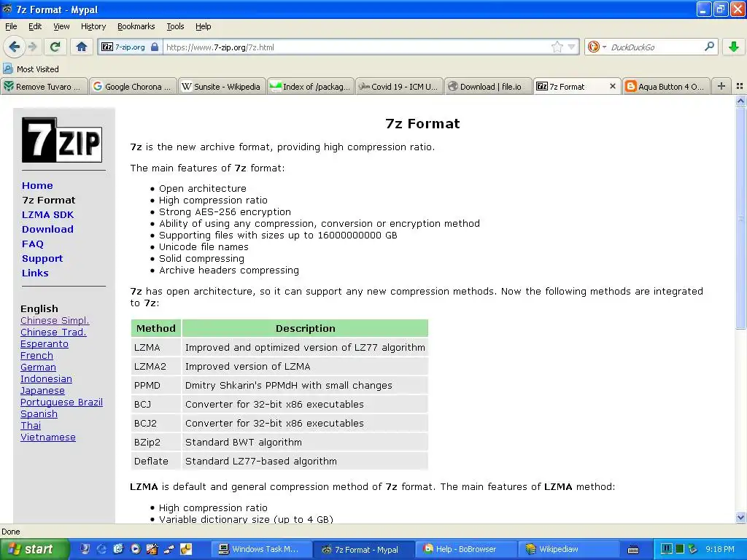This screenshot has height=560, width=747.
Task: Click the PPMD method cell
Action: coord(156,385)
